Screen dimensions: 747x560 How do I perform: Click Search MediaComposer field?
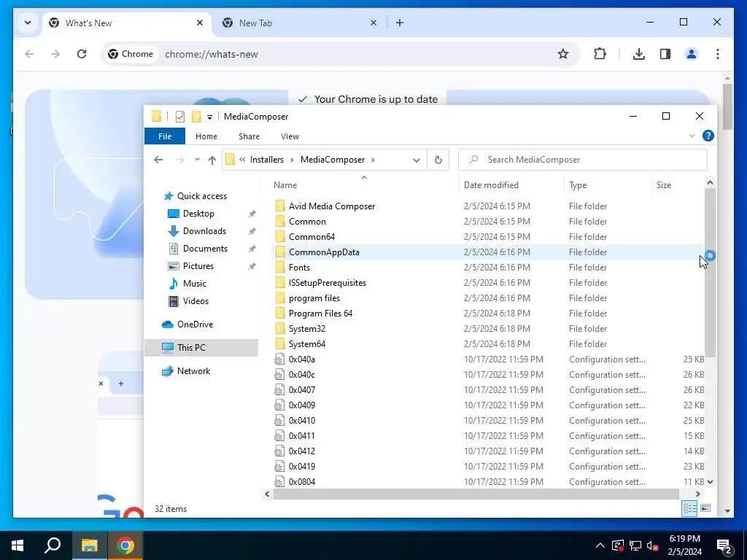click(x=583, y=160)
